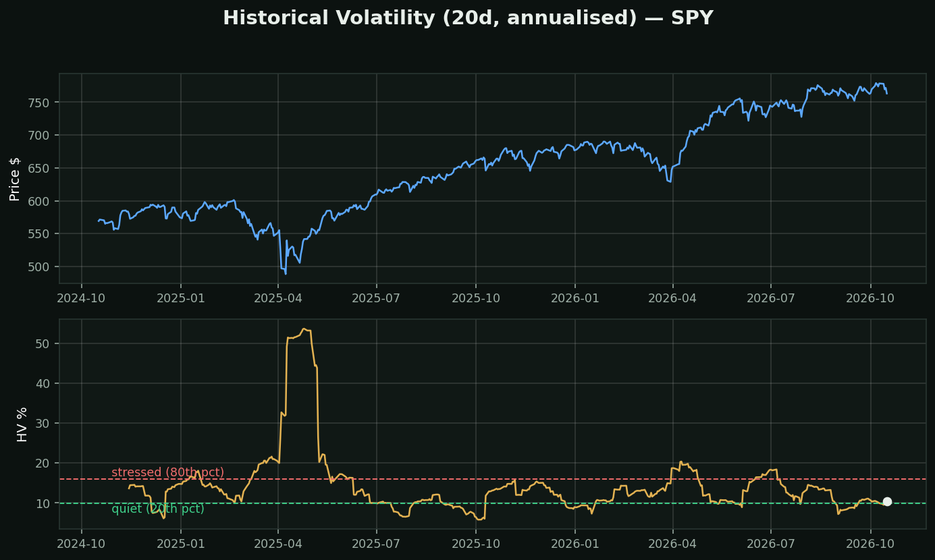Click the 2024-10 date under the HV chart
Screen dimensions: 935x560
(x=82, y=543)
